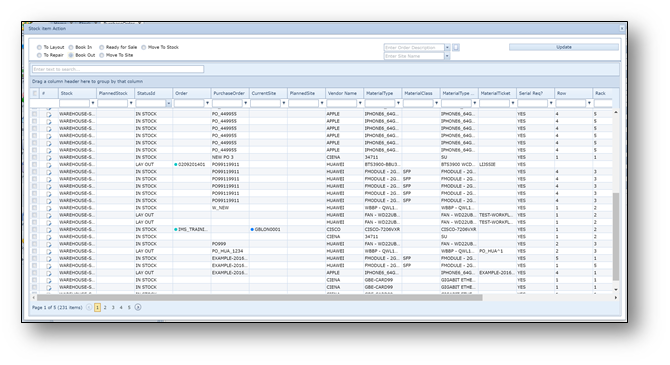670x365 pixels.
Task: Select the Book In radio option
Action: (71, 47)
